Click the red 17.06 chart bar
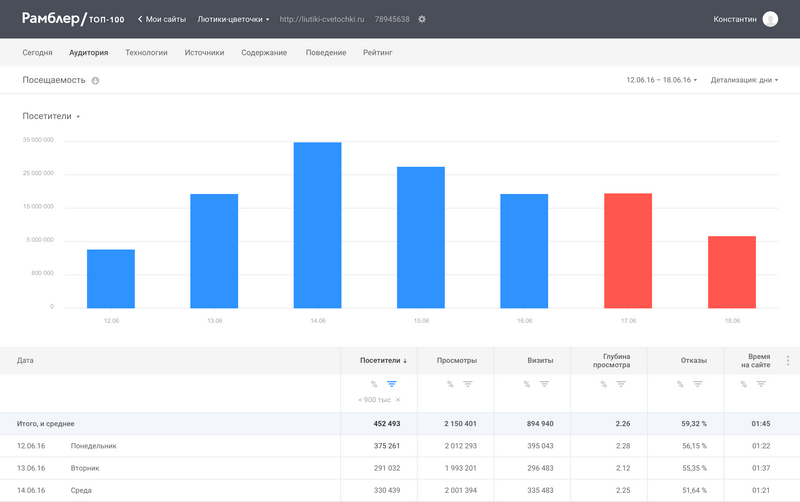The height and width of the screenshot is (502, 800). point(628,250)
